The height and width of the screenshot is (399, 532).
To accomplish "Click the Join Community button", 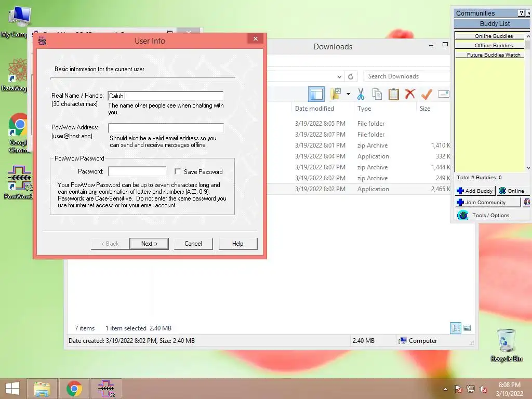I will pos(487,202).
